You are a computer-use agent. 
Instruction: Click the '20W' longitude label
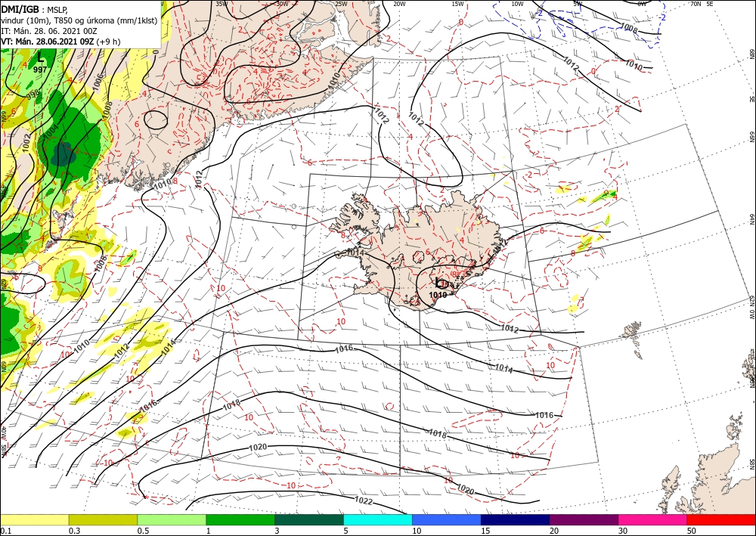(x=399, y=4)
